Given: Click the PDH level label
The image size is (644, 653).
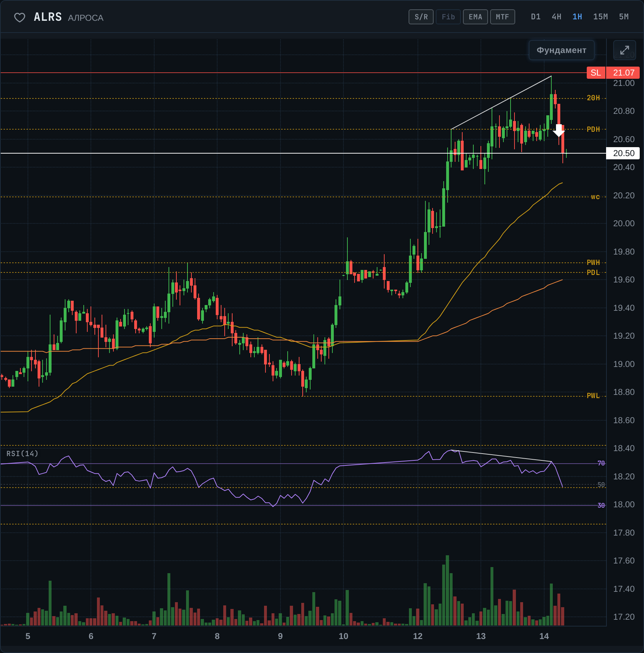Looking at the screenshot, I should pos(593,130).
